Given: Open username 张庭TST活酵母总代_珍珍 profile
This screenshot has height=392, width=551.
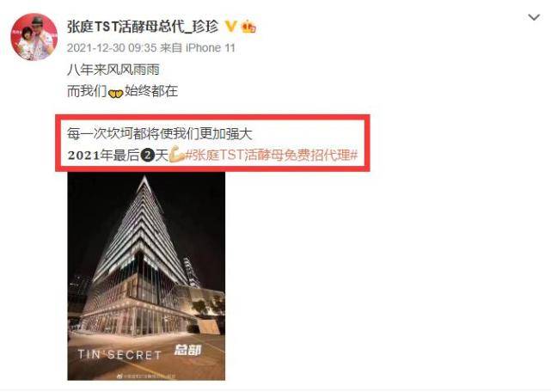Looking at the screenshot, I should click(143, 27).
